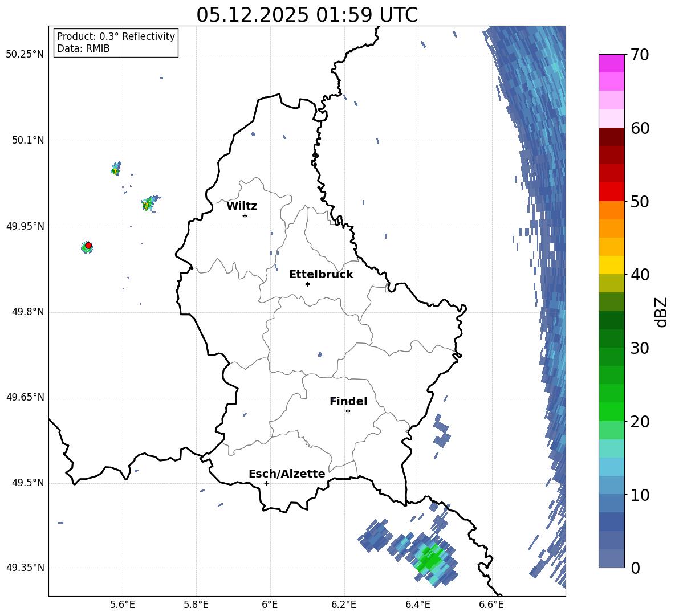Click the 50.1°N latitude label
675x616 pixels.
[27, 140]
